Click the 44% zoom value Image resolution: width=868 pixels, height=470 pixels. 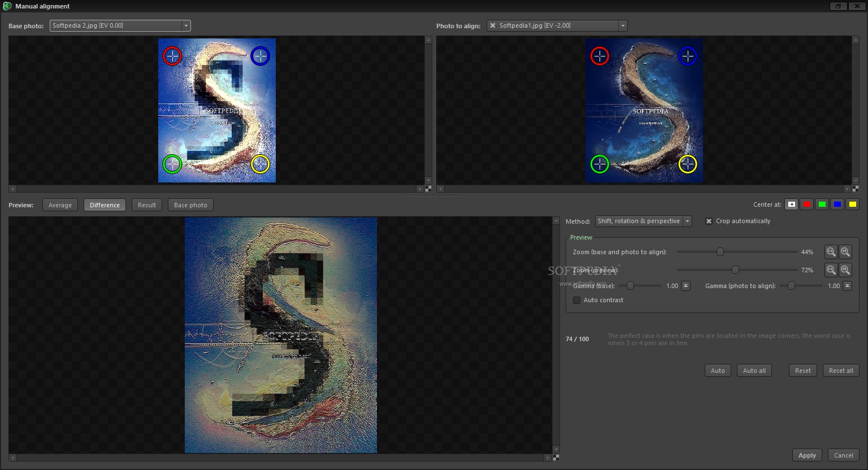807,252
